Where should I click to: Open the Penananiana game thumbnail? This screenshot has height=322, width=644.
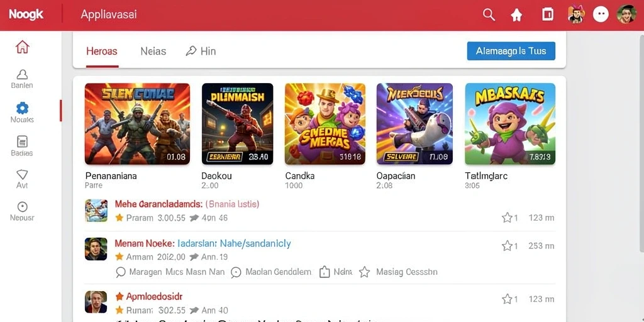point(137,124)
